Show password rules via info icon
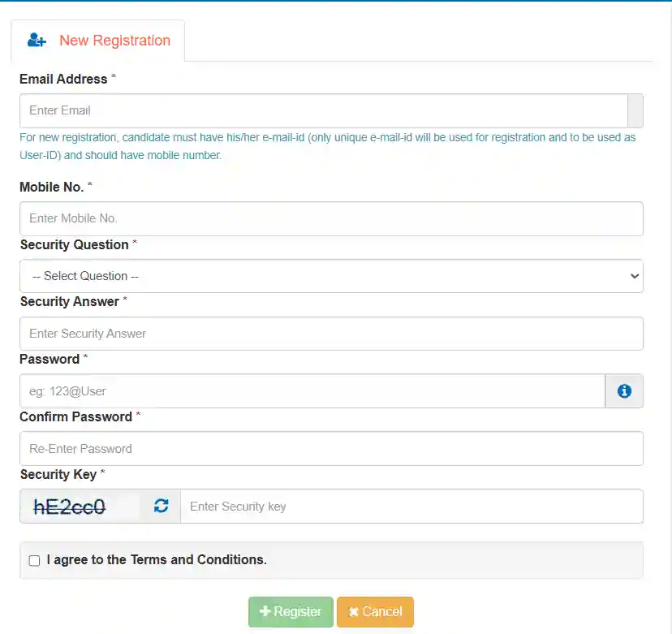 (624, 391)
